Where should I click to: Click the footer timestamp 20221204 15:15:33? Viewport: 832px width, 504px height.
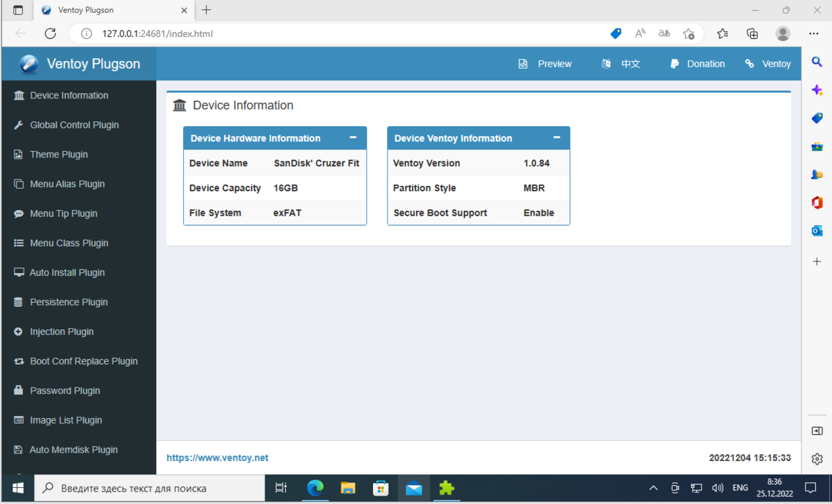tap(750, 458)
